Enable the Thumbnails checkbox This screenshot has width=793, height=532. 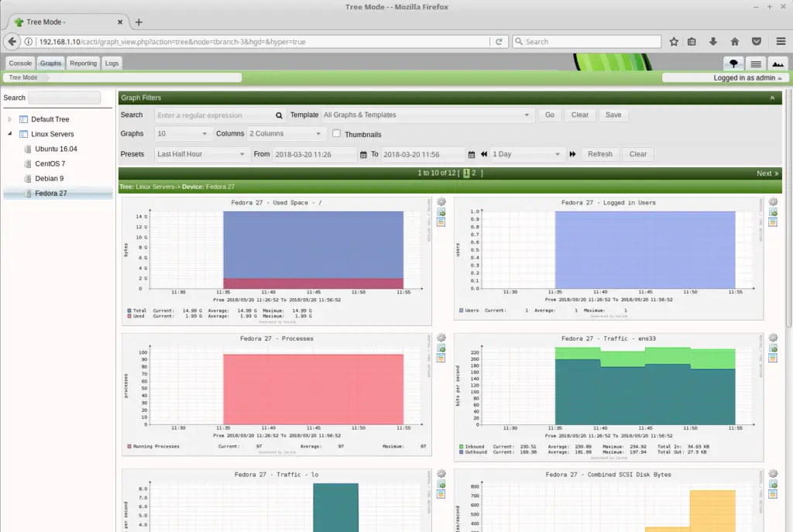(x=336, y=133)
